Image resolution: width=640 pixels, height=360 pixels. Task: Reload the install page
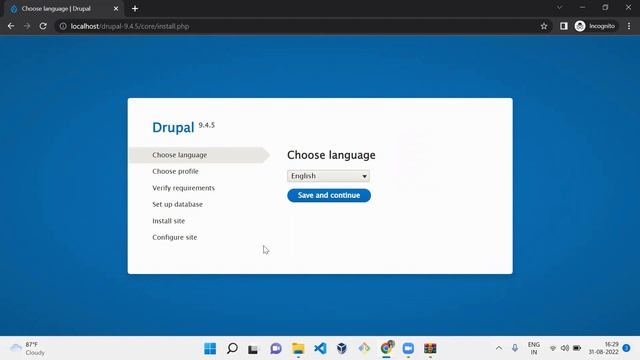(43, 26)
